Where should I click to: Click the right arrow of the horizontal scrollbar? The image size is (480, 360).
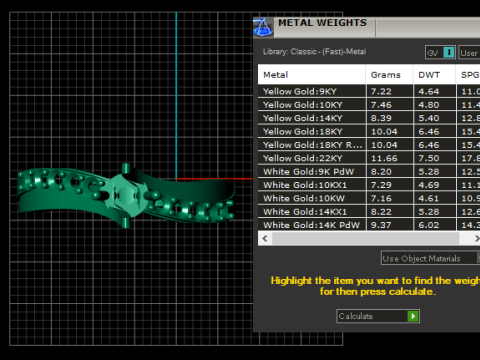coord(476,238)
